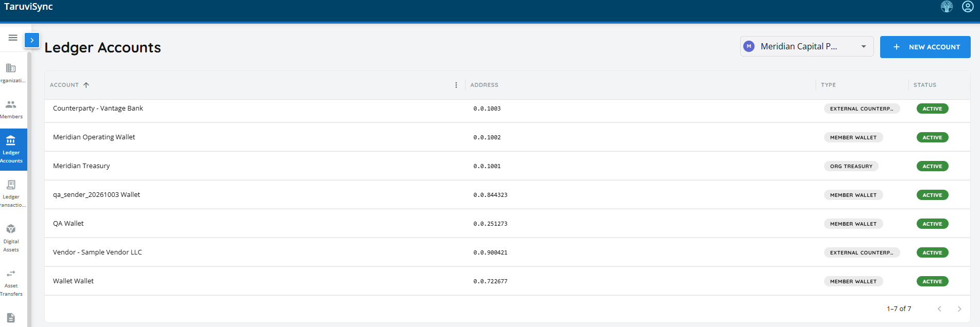Viewport: 980px width, 327px height.
Task: Click address 0.0.1001
Action: pyautogui.click(x=487, y=166)
